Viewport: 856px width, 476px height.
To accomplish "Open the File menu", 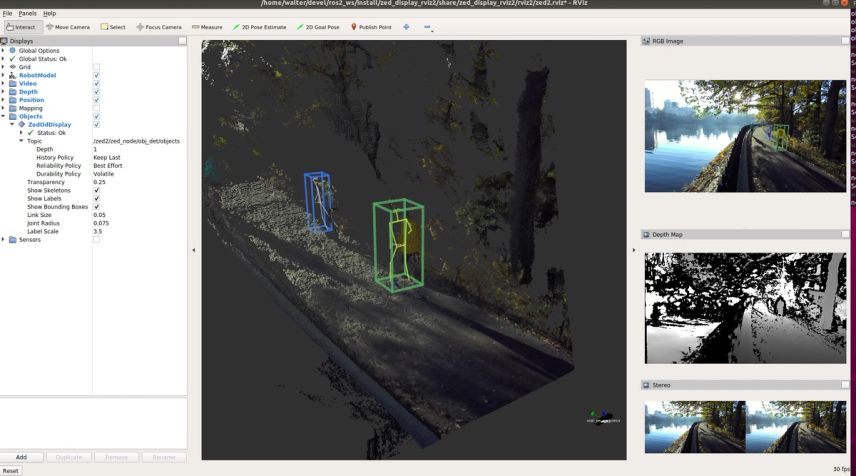I will click(7, 13).
